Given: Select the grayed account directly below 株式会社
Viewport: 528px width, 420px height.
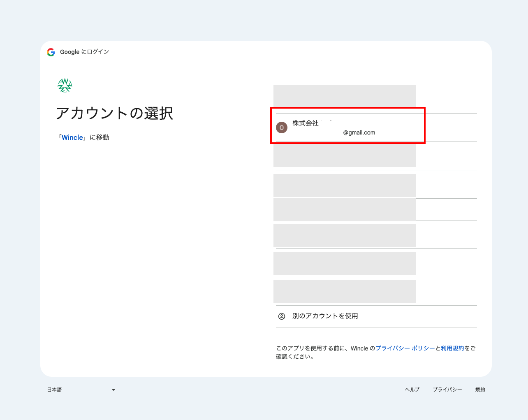Looking at the screenshot, I should coord(345,155).
